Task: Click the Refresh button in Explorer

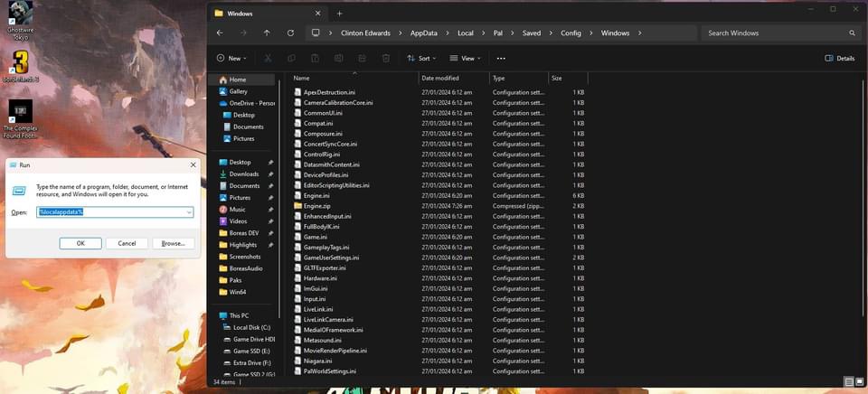Action: point(290,33)
